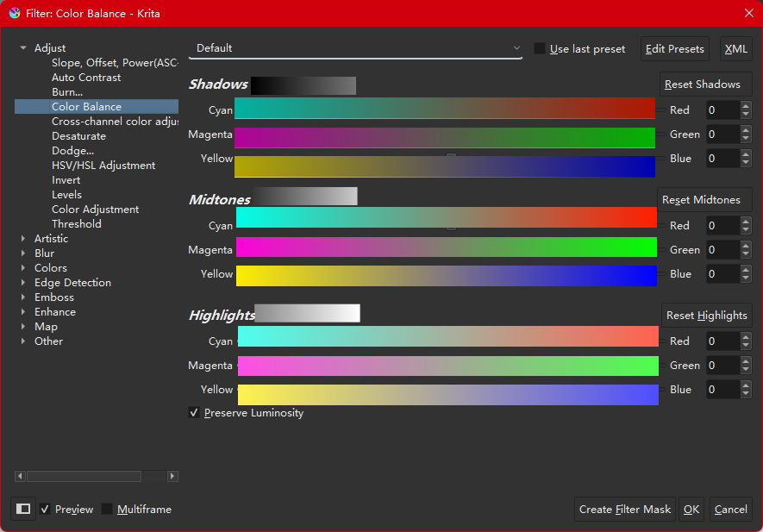This screenshot has width=763, height=532.
Task: Enable the Multiframe checkbox
Action: tap(107, 509)
